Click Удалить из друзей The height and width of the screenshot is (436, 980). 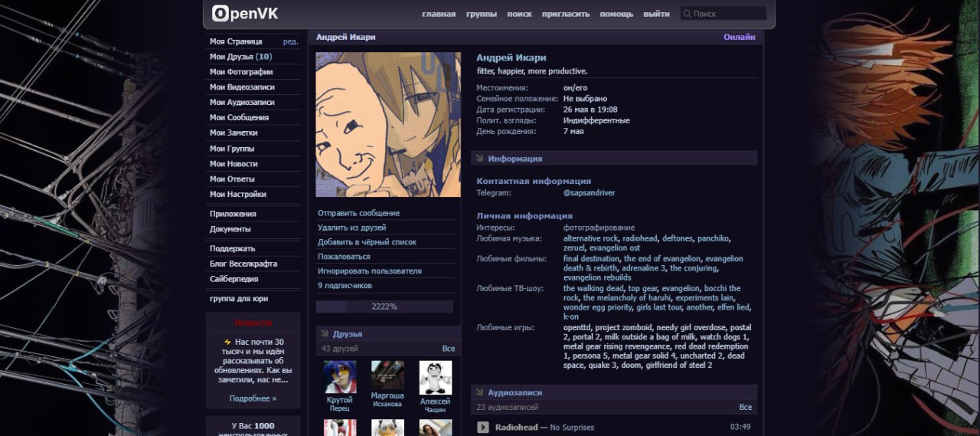click(x=351, y=228)
